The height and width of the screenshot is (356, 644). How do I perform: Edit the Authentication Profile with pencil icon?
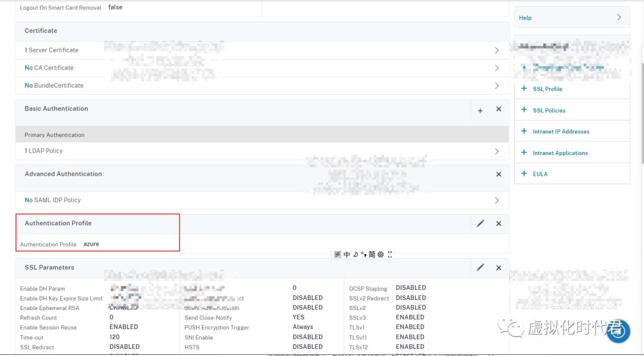click(x=480, y=224)
